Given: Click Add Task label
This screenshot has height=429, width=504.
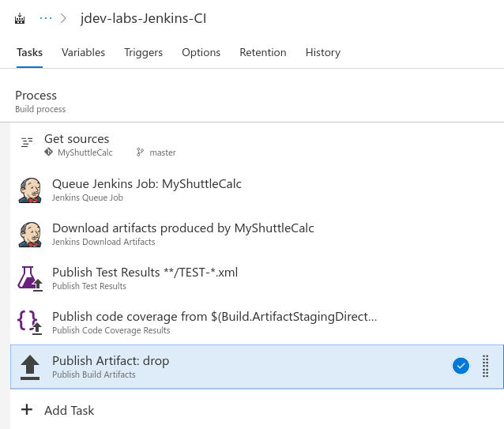Looking at the screenshot, I should pos(69,410).
